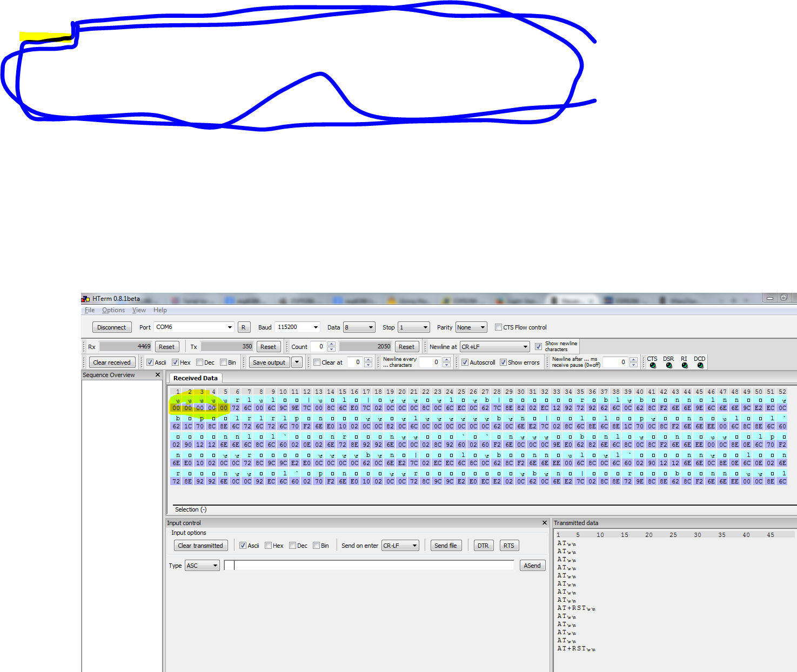Screen dimensions: 797x672
Task: Enable Dec display for received data
Action: [x=200, y=362]
